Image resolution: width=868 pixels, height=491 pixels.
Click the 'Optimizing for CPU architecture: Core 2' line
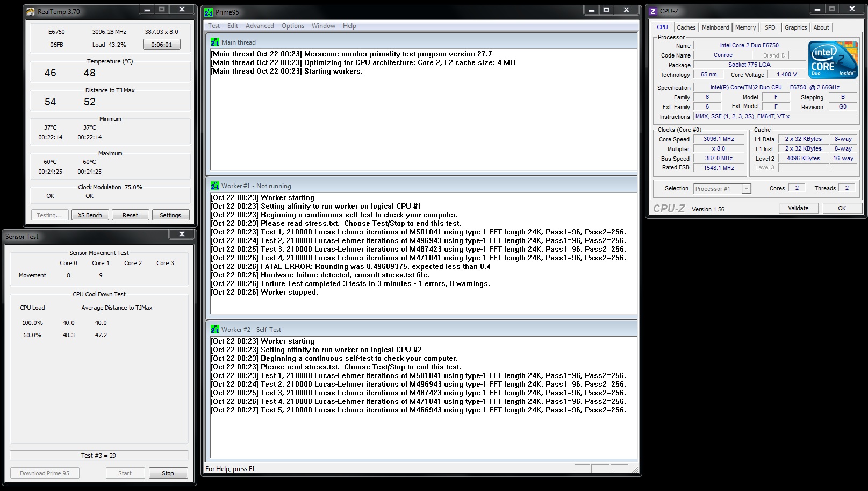click(363, 62)
